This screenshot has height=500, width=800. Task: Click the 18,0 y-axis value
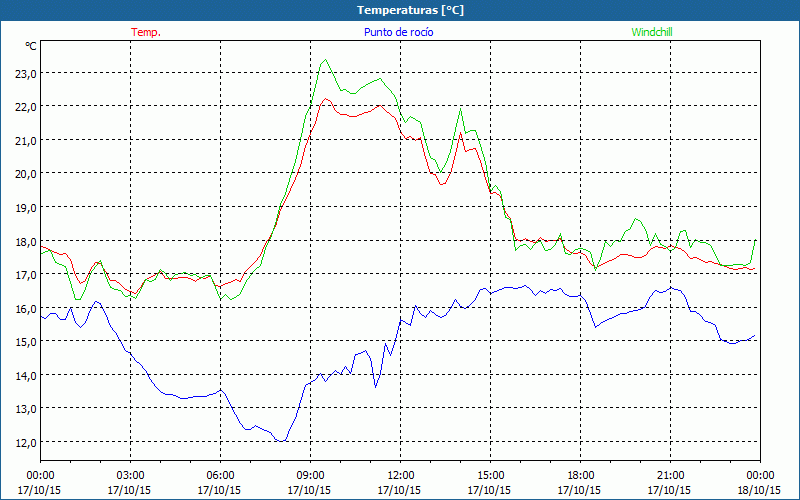26,241
